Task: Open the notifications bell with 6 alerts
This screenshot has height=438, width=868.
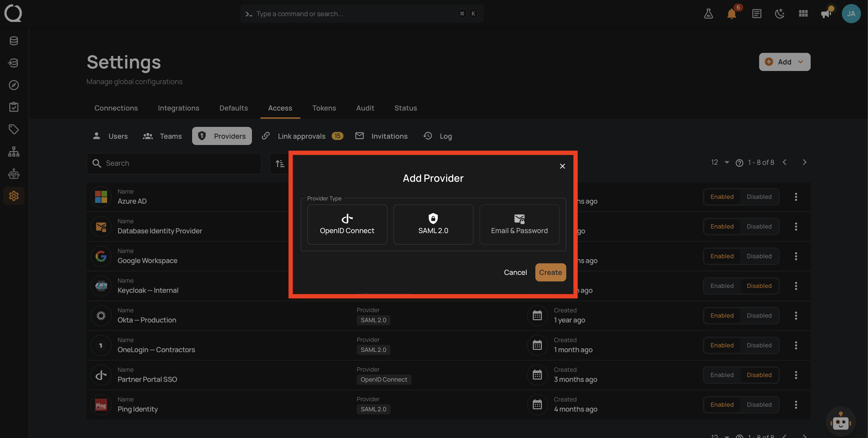Action: point(732,14)
